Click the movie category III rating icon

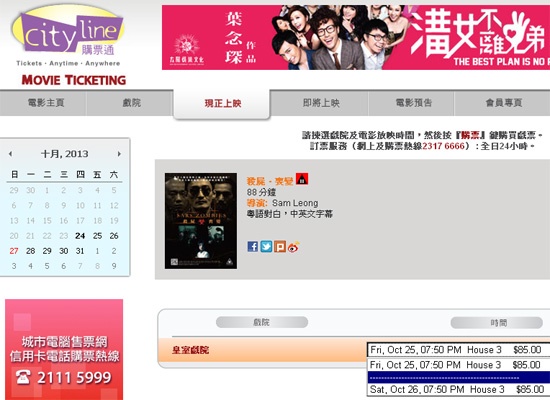click(302, 179)
